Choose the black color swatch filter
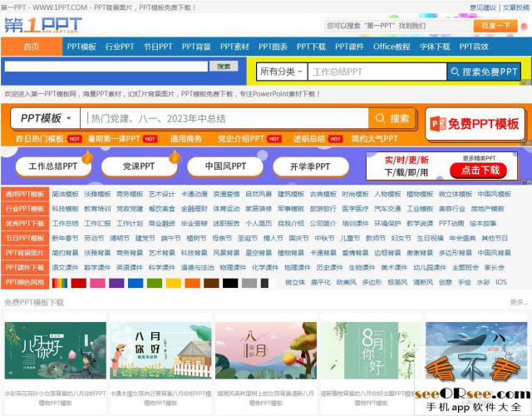 point(230,283)
